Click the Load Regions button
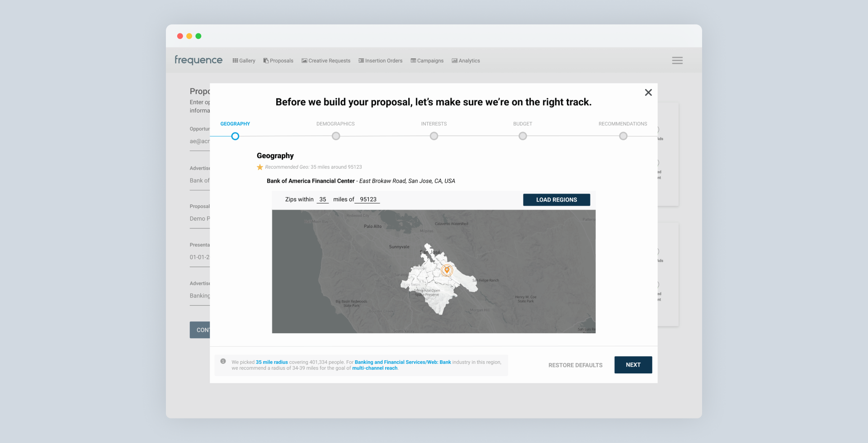 (x=557, y=200)
